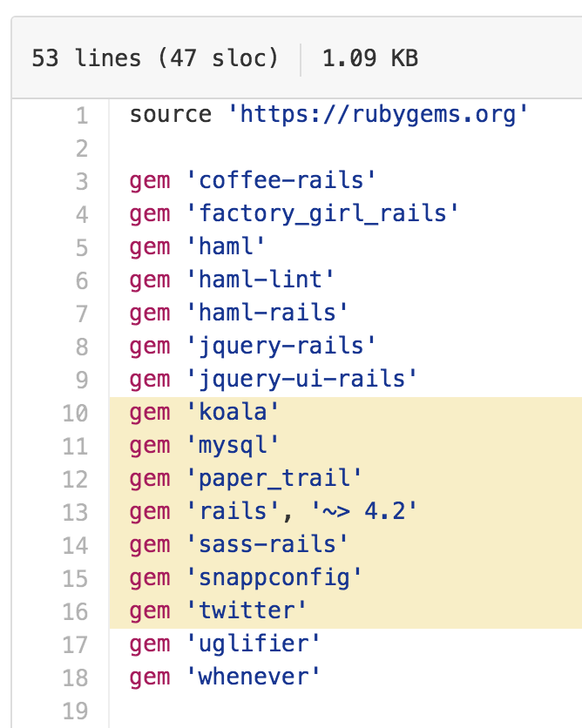Click the '~> 4.2' version string
This screenshot has height=728, width=582.
(x=364, y=511)
